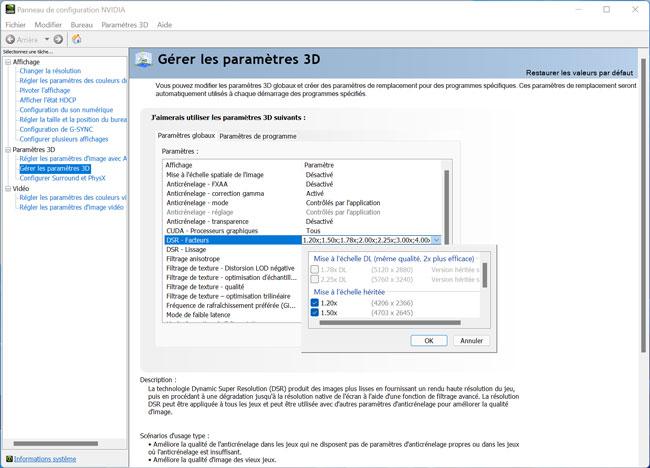Click Annuler in the DSR popup
650x468 pixels.
coord(470,340)
